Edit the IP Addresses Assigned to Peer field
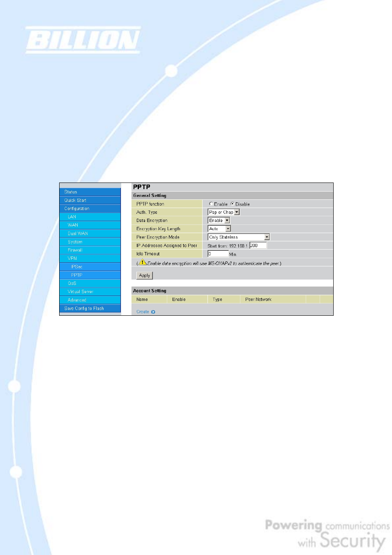Viewport: 392px width, 555px height. coord(258,245)
